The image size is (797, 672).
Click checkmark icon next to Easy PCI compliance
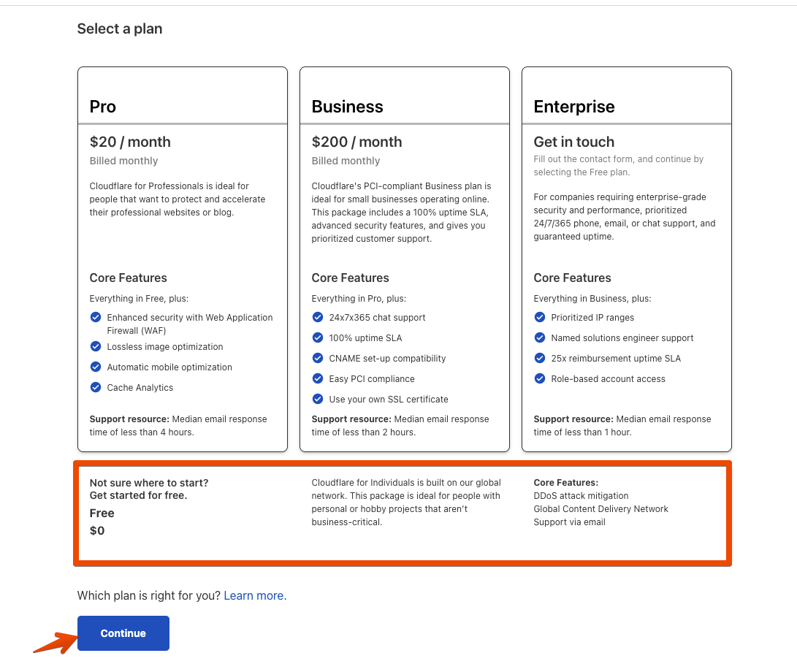point(318,378)
